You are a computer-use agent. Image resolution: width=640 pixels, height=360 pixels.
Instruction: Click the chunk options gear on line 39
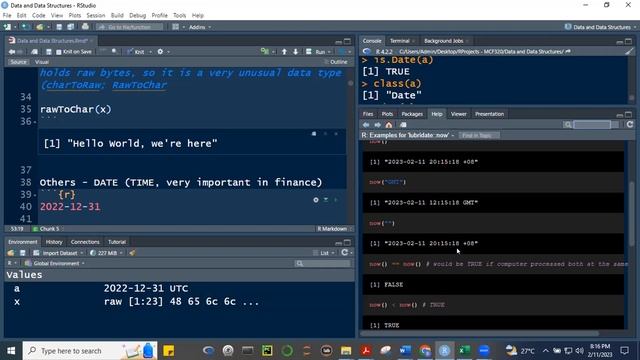(316, 200)
